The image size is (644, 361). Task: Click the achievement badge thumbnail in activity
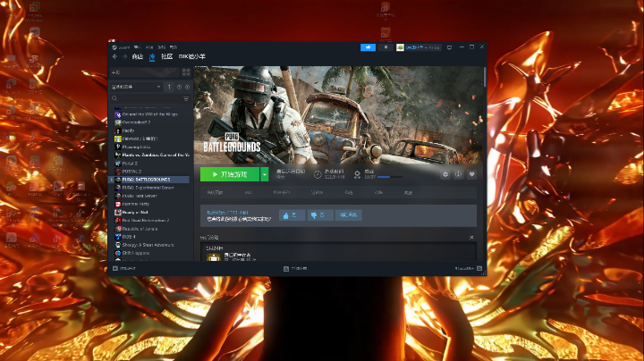tap(213, 257)
